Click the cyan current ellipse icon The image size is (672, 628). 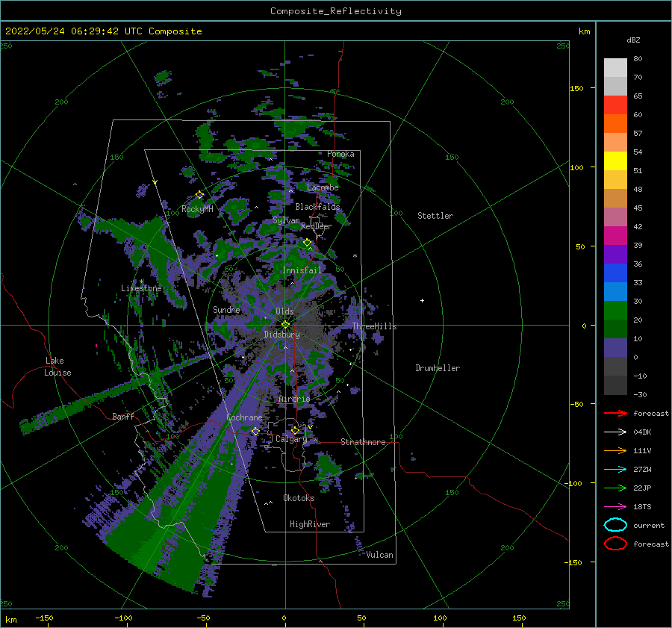coord(615,525)
